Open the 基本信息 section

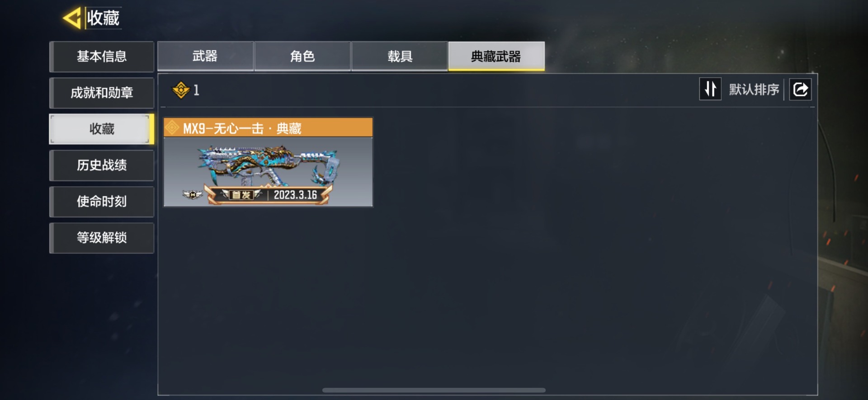pos(102,56)
